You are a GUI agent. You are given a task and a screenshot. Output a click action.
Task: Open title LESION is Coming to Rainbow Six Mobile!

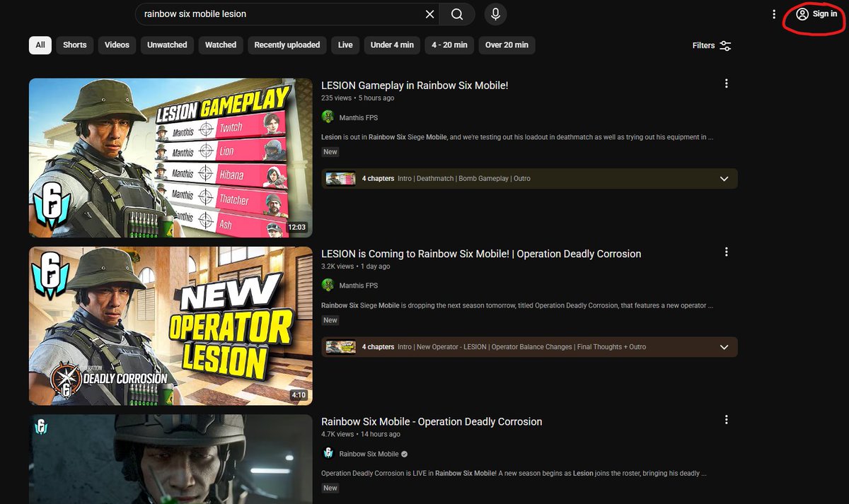pyautogui.click(x=481, y=254)
